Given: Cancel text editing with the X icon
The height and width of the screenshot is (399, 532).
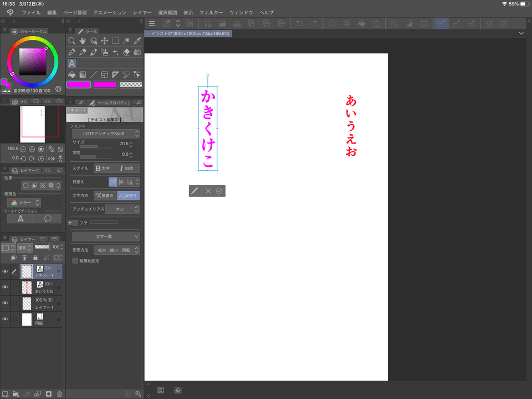Looking at the screenshot, I should pos(208,191).
